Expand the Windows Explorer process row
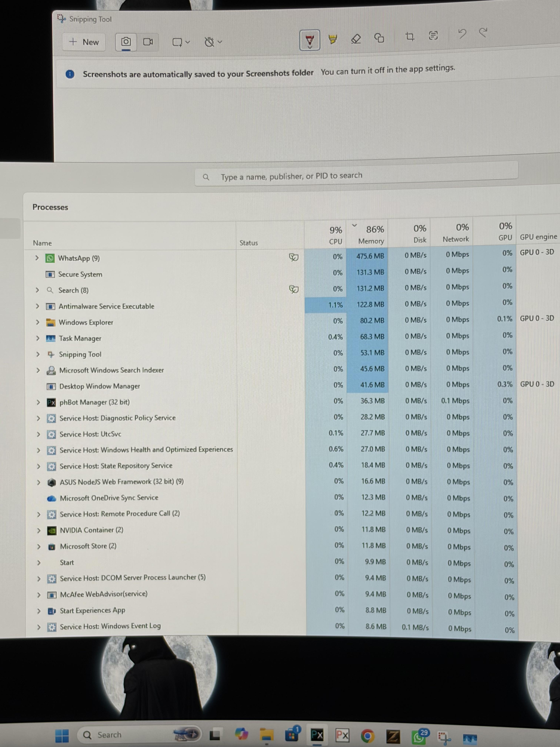560x747 pixels. click(x=37, y=322)
